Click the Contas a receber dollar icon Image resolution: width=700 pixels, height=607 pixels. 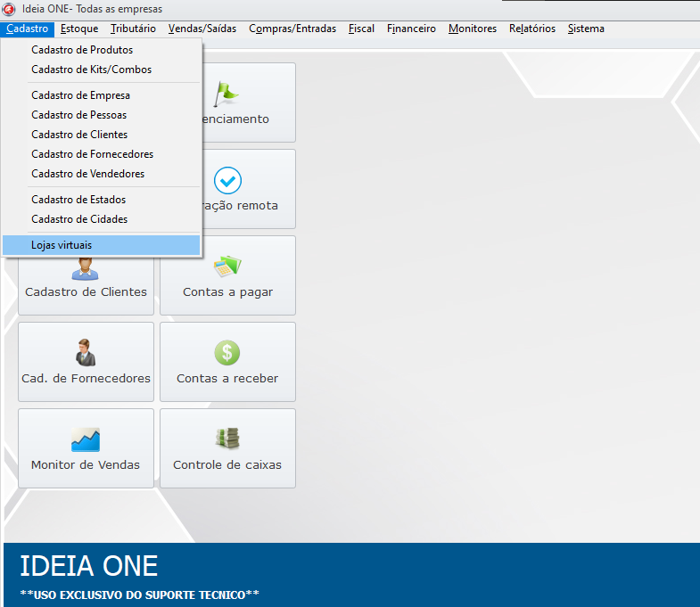227,352
